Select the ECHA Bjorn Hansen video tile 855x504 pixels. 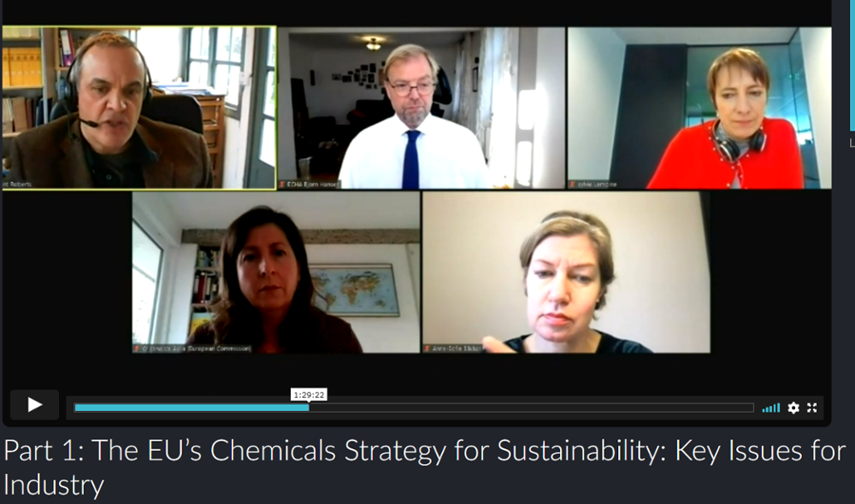pyautogui.click(x=421, y=108)
